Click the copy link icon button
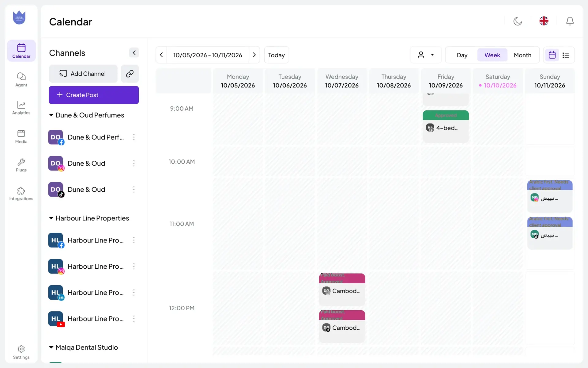The width and height of the screenshot is (588, 368). 130,74
